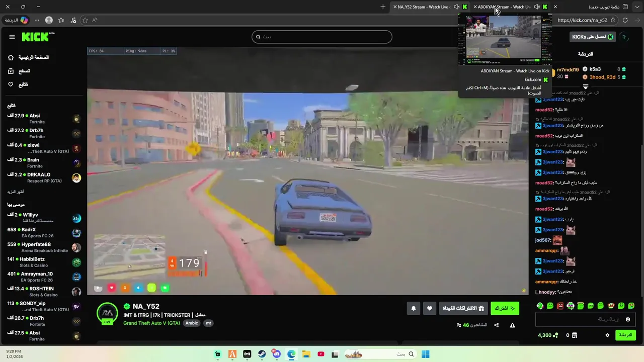Open the Edge favorites list icon
This screenshot has height=362, width=644.
click(61, 20)
